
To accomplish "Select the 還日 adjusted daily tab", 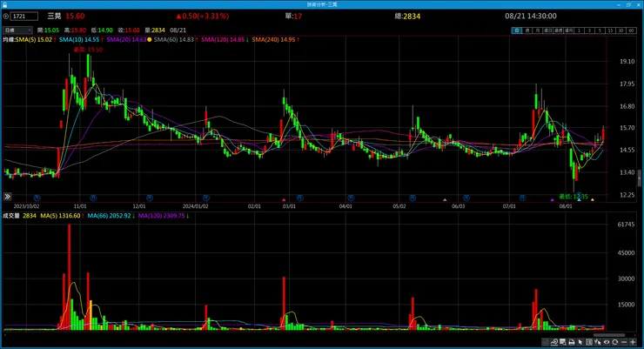I will click(x=547, y=30).
